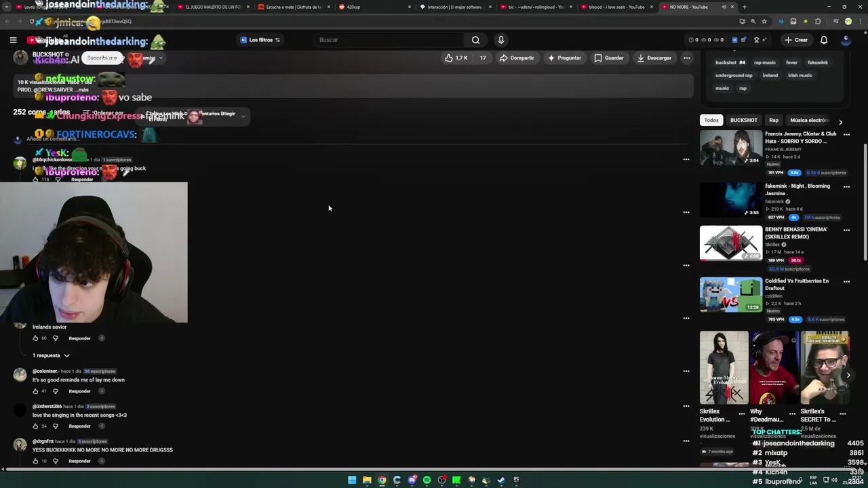Like @coloniser's comment
This screenshot has width=868, height=488.
[x=35, y=391]
